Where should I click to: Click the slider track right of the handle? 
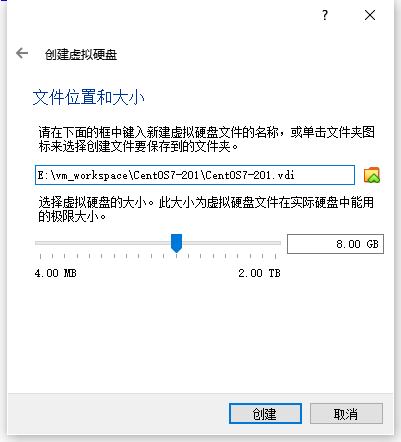pyautogui.click(x=231, y=243)
